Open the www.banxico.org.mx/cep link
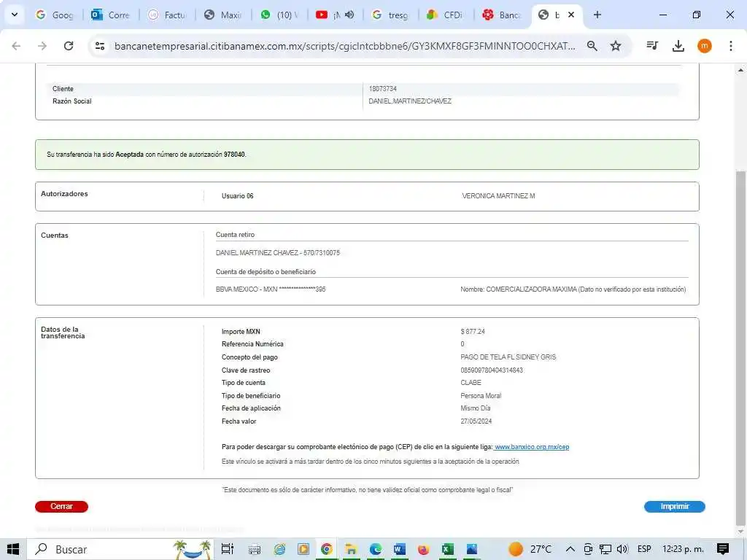Viewport: 747px width, 560px height. (x=531, y=447)
